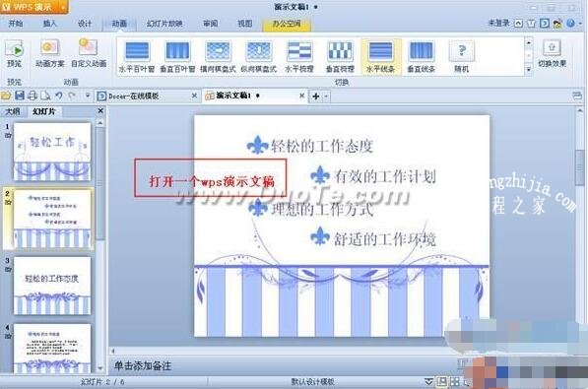Select 水平线条 transition effect
588x389 pixels.
pos(380,57)
